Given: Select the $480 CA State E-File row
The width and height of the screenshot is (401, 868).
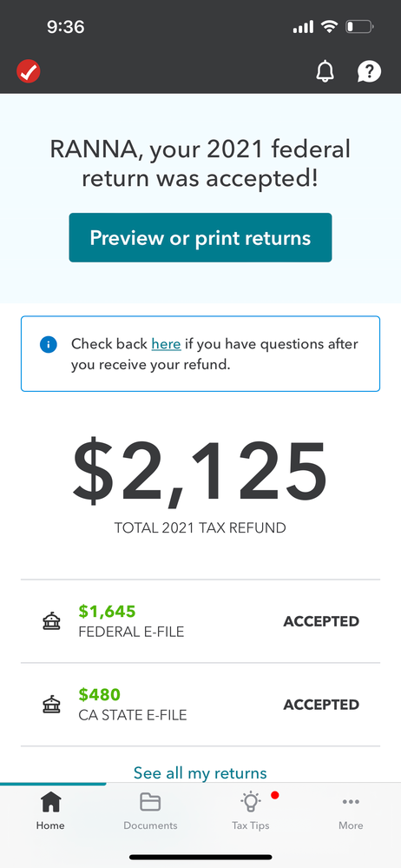Looking at the screenshot, I should (200, 705).
